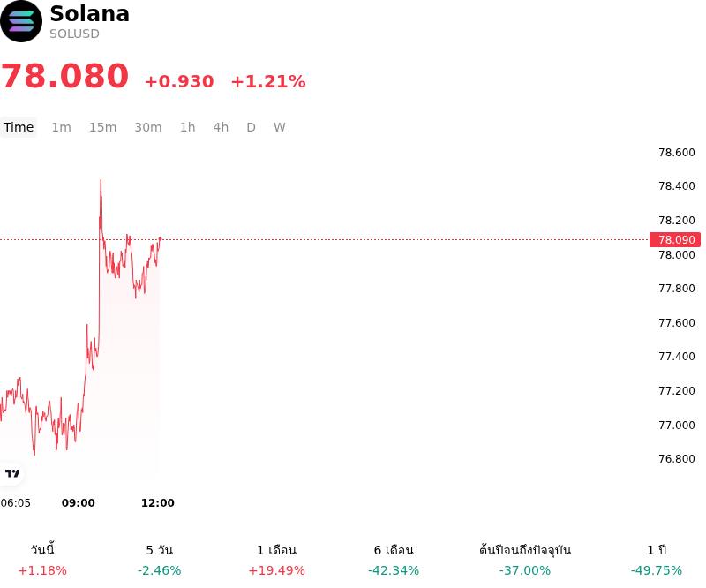Choose the 6 เดือน -42.34% range
The width and height of the screenshot is (706, 588).
click(x=394, y=560)
